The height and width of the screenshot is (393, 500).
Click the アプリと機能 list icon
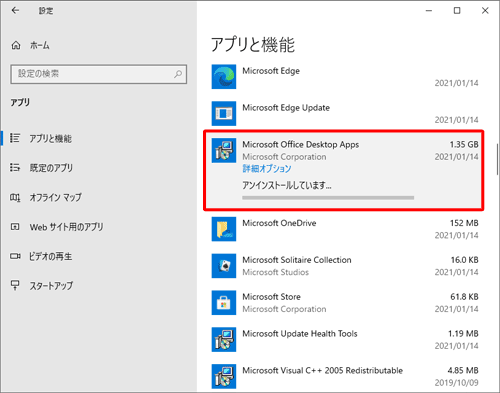pos(15,138)
